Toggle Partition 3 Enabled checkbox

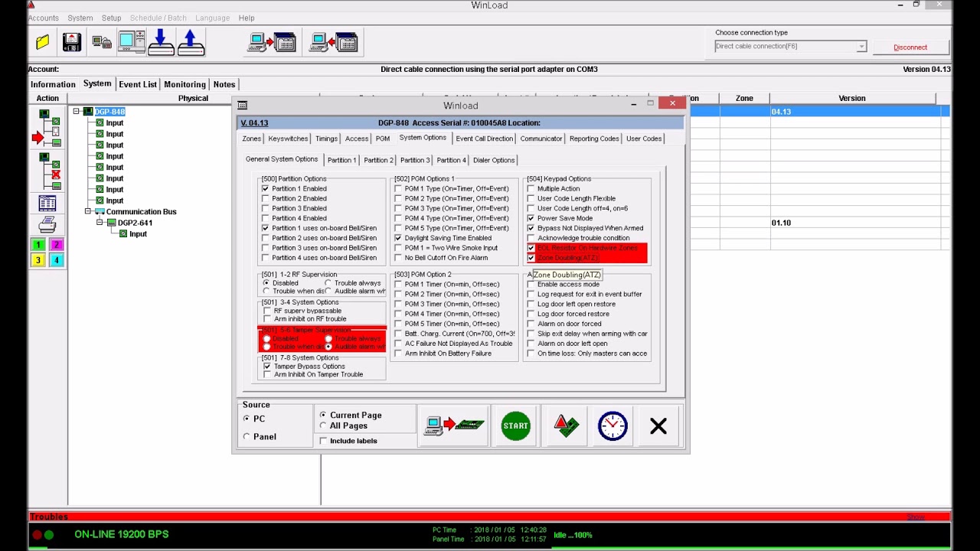coord(266,208)
